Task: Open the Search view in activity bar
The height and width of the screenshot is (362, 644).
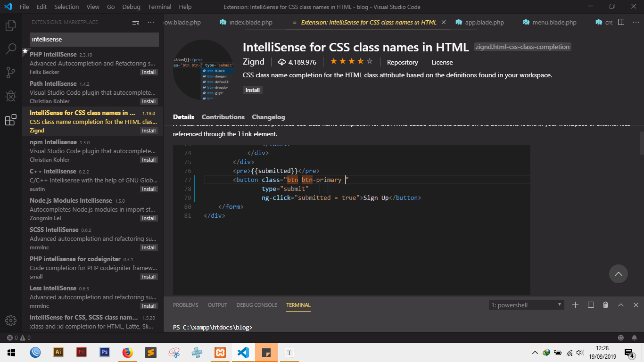Action: click(10, 49)
